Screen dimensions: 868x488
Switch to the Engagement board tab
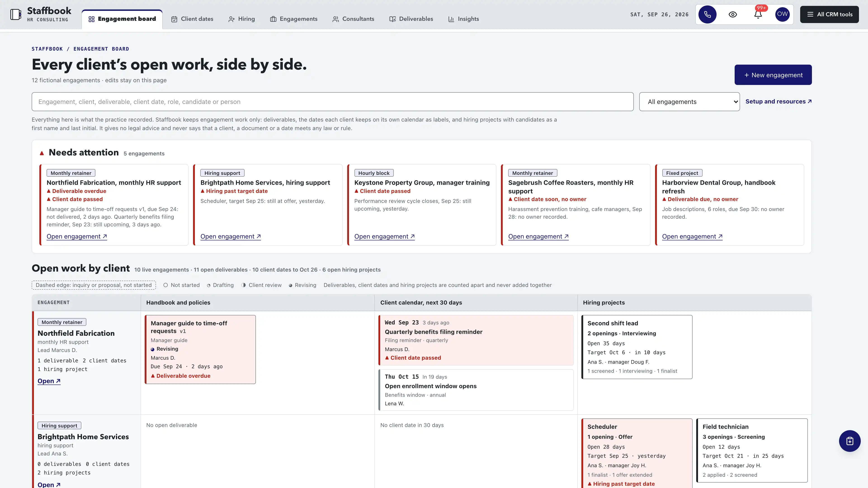[x=122, y=19]
